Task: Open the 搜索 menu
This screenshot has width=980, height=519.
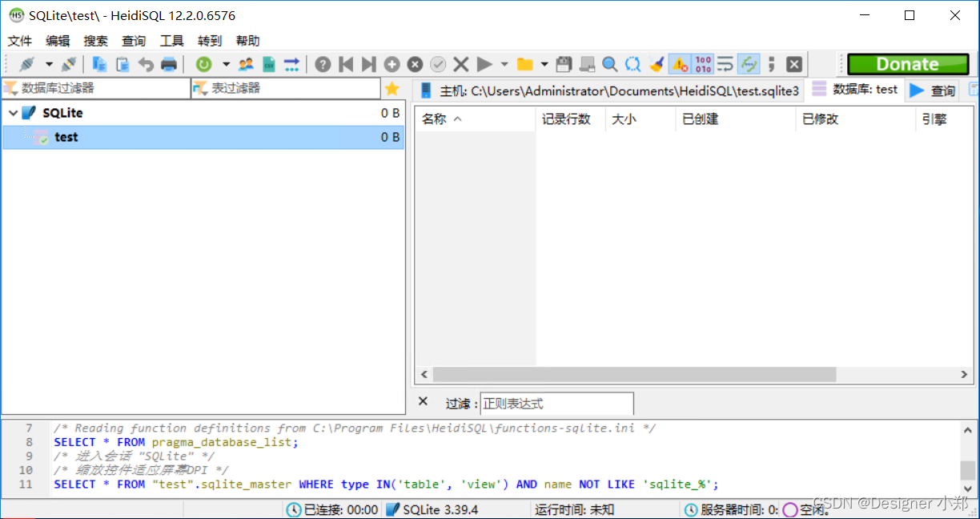Action: click(96, 41)
